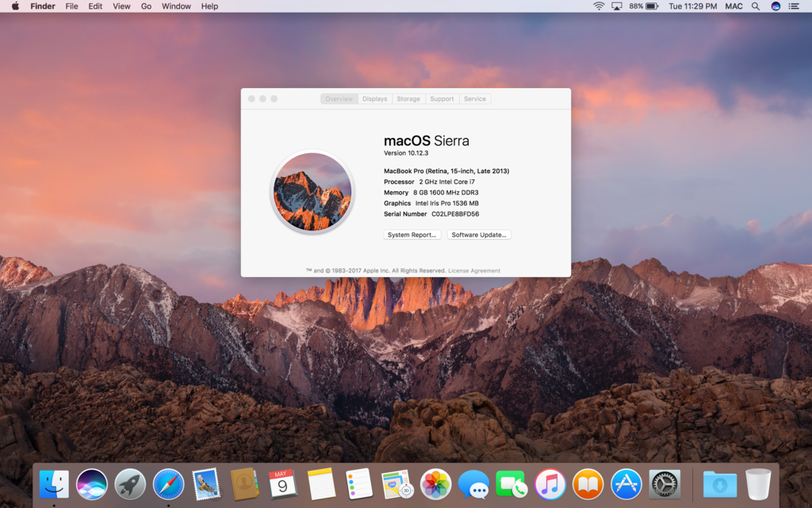
Task: Click the MAC user name in menu bar
Action: click(x=733, y=6)
